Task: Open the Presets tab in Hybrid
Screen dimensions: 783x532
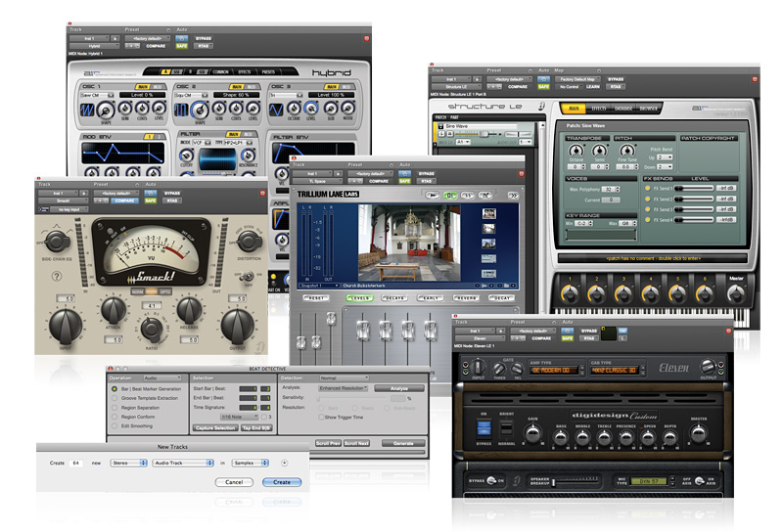Action: [268, 71]
